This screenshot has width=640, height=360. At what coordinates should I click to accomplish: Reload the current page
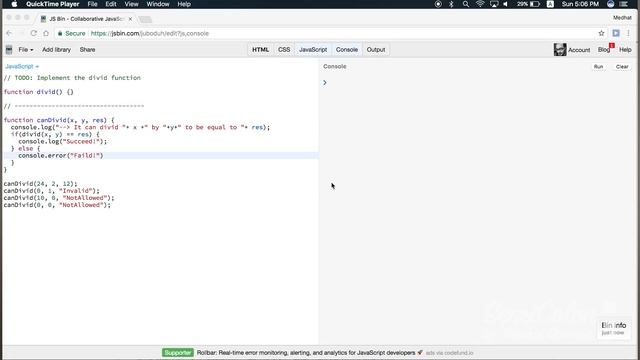click(33, 33)
